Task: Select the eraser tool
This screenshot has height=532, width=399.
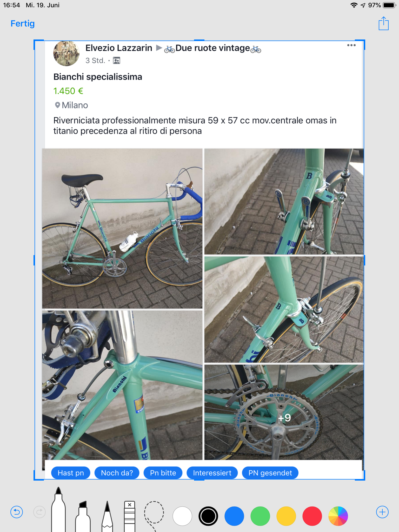Action: point(130,516)
